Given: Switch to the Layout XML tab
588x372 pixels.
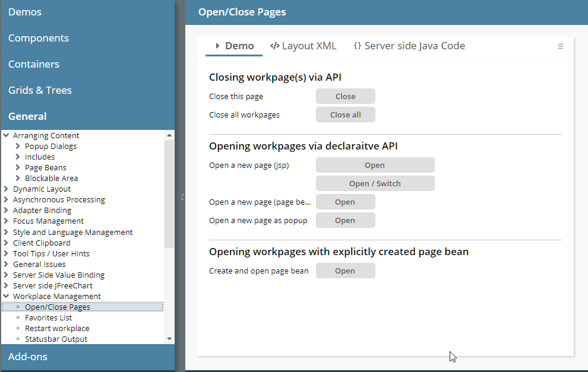Looking at the screenshot, I should (303, 46).
